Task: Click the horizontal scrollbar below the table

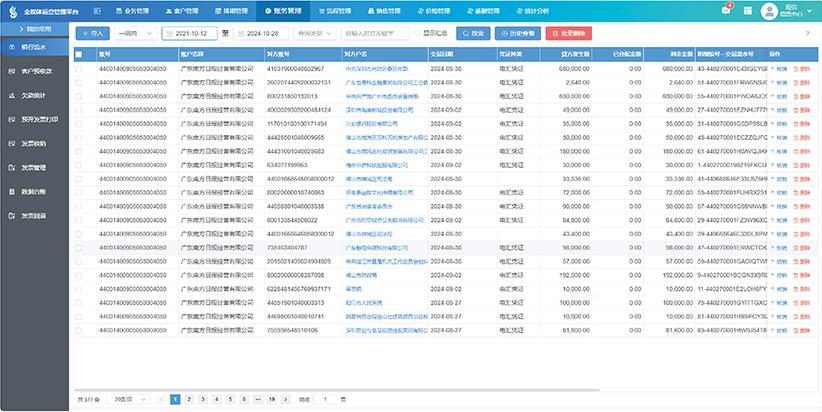Action: click(337, 390)
